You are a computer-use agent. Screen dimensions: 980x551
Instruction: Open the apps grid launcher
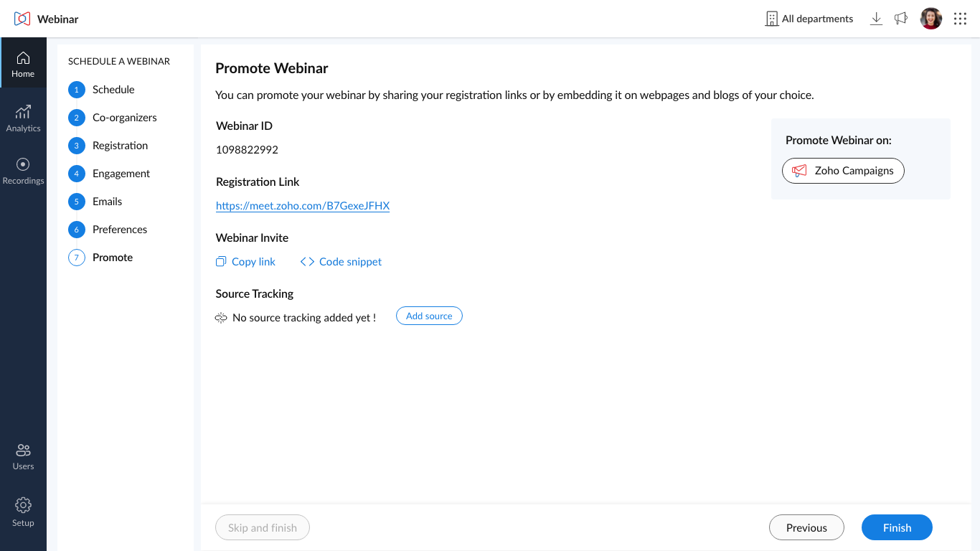[960, 19]
